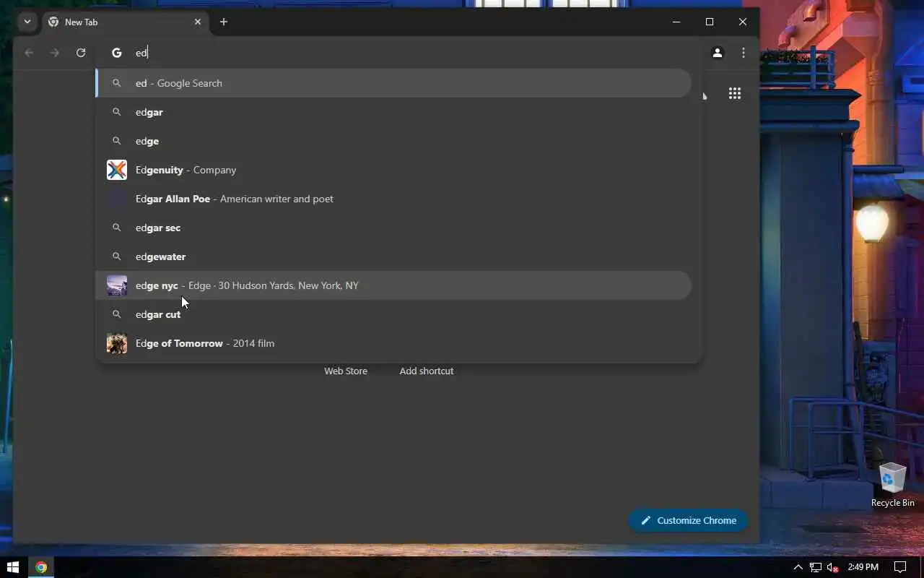The height and width of the screenshot is (578, 924).
Task: Click the network status tray icon
Action: [816, 567]
